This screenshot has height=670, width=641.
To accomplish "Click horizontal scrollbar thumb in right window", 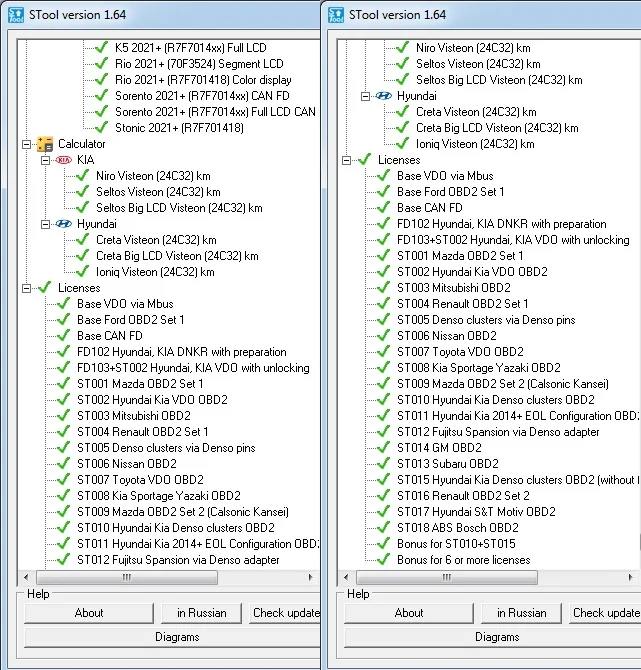I will (x=447, y=577).
